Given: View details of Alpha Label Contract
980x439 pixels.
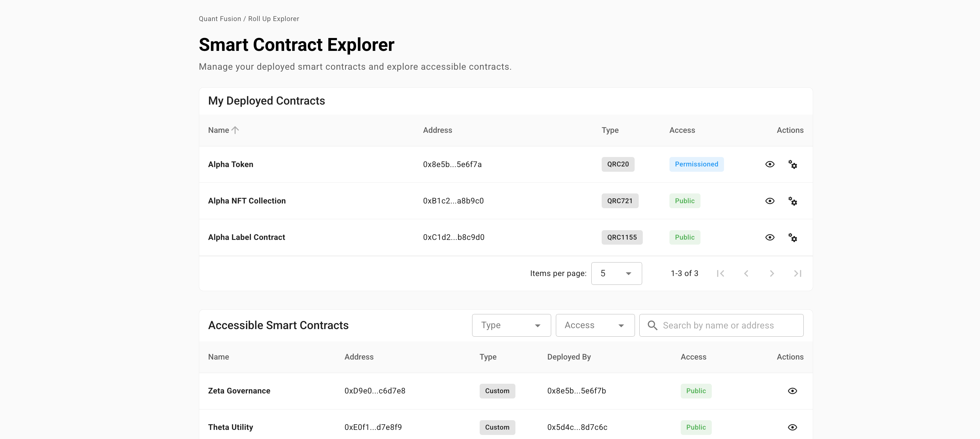Looking at the screenshot, I should click(x=770, y=237).
